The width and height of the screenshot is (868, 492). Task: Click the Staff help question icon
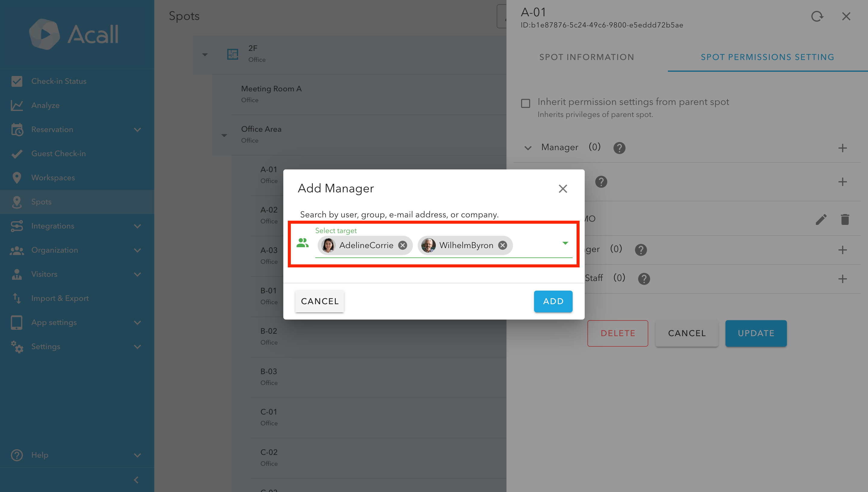tap(644, 279)
